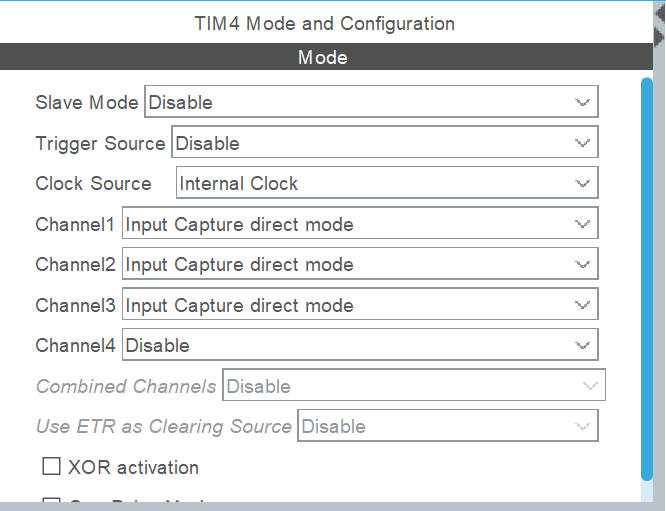
Task: Click the XOR activation label text
Action: (x=133, y=467)
